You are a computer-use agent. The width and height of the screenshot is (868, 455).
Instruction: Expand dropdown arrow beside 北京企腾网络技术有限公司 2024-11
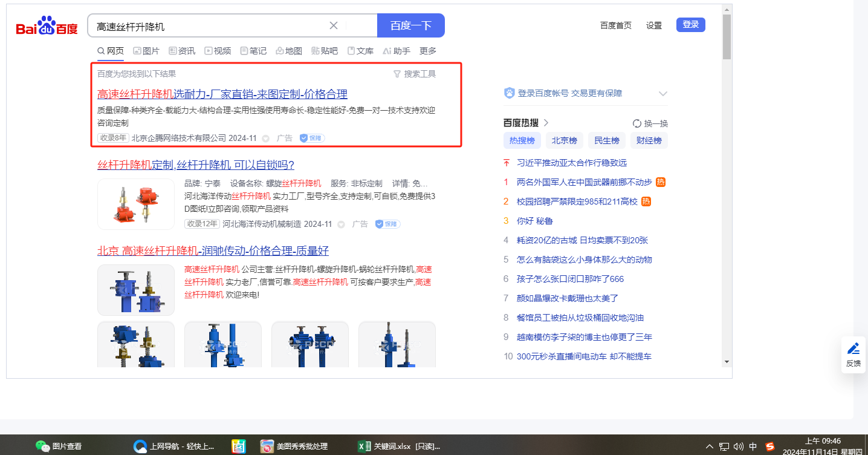pos(265,139)
